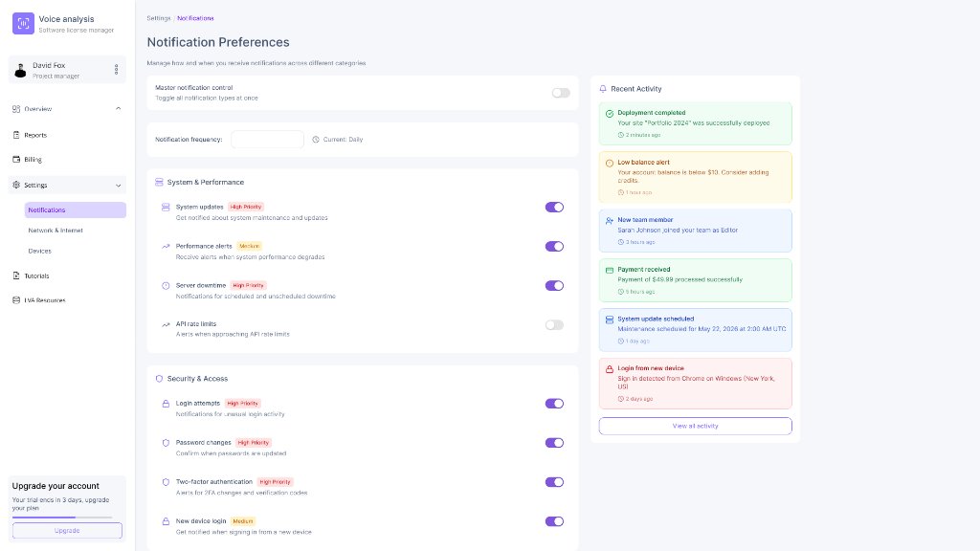980x551 pixels.
Task: Click High Priority badge on Server downtime
Action: point(248,285)
